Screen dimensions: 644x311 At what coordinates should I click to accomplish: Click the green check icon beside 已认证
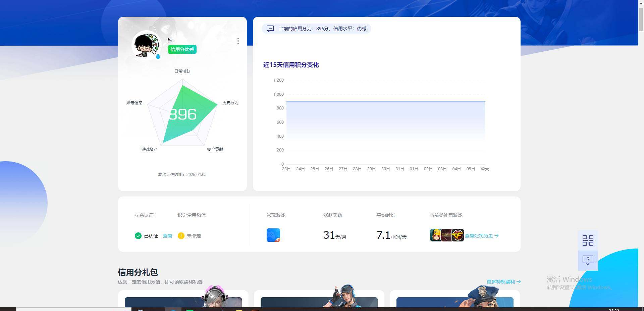tap(138, 236)
